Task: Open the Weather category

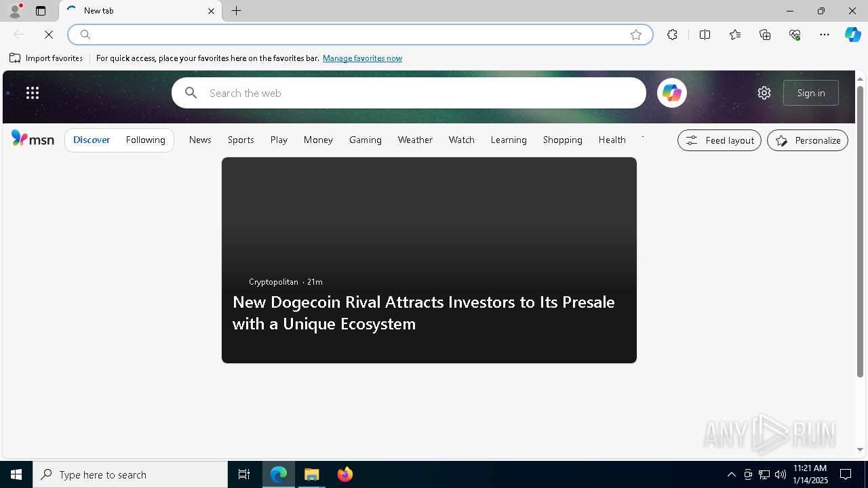Action: (x=415, y=140)
